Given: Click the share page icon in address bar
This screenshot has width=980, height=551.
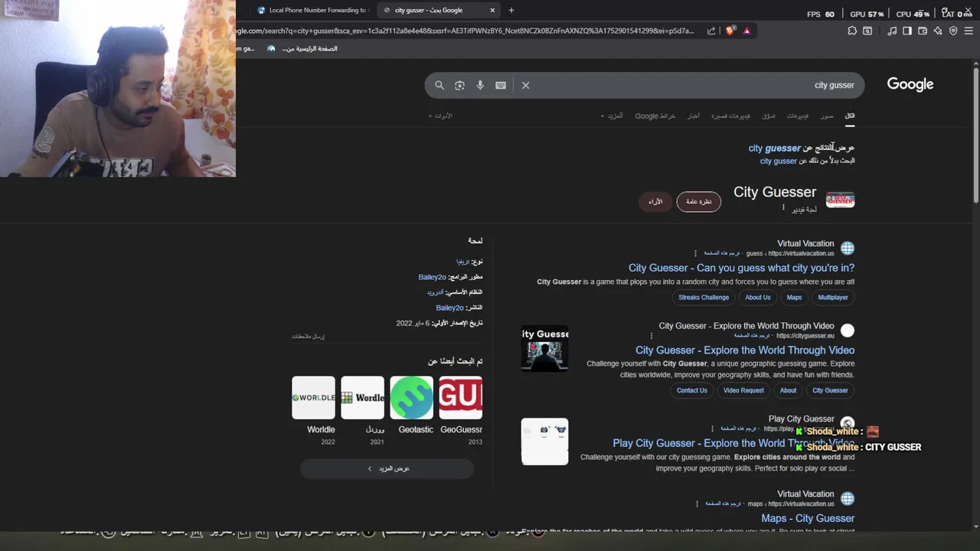Looking at the screenshot, I should (x=711, y=31).
